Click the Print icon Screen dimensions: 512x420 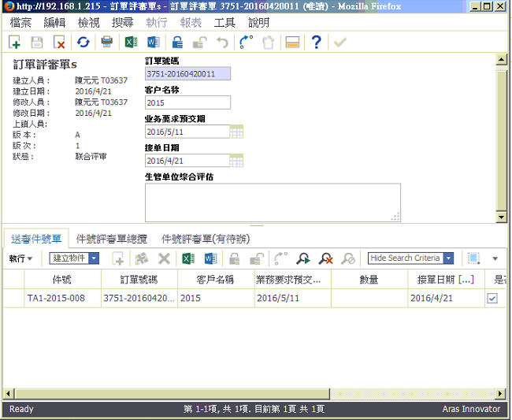[x=106, y=43]
